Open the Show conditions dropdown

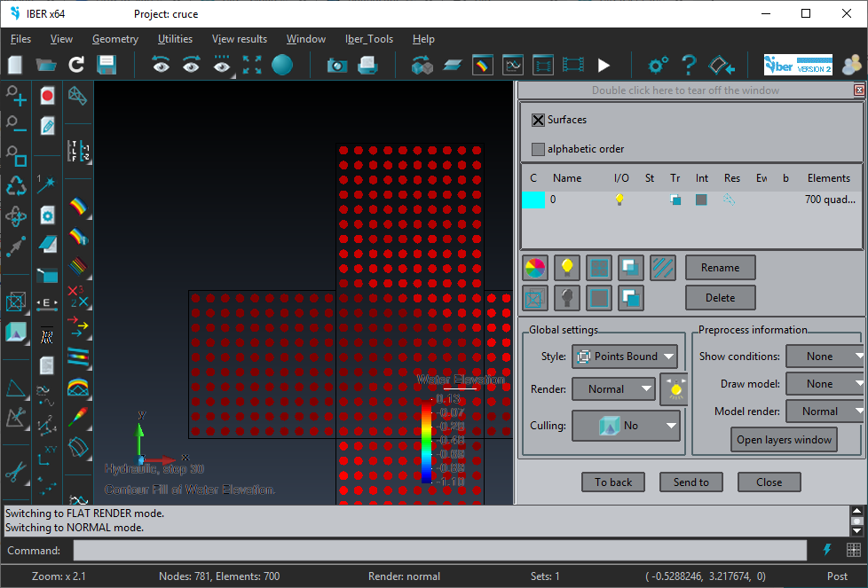(825, 357)
